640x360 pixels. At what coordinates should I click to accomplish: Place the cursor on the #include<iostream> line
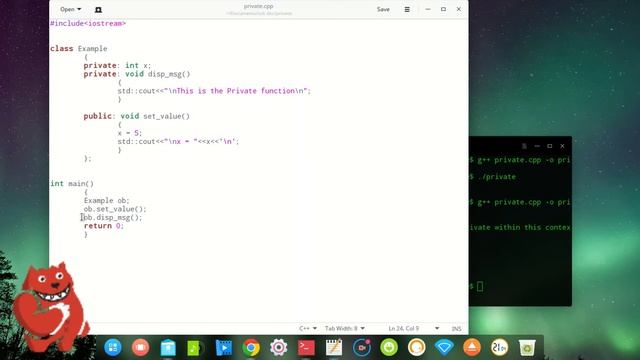pyautogui.click(x=88, y=23)
